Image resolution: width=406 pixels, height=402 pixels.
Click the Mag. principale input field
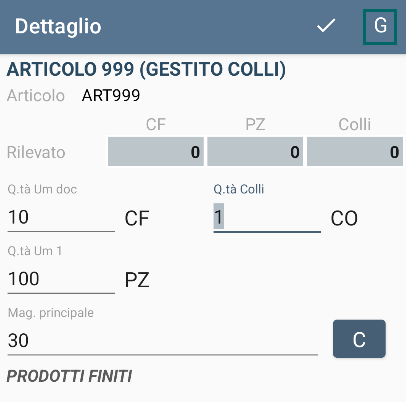pyautogui.click(x=163, y=341)
